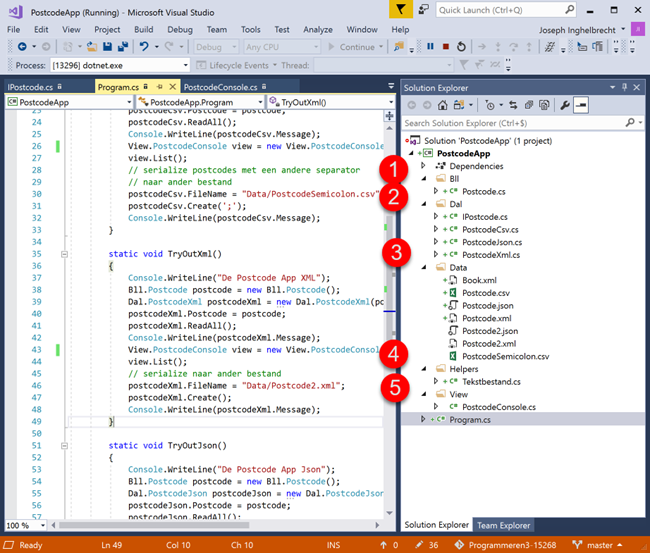Screen dimensions: 650x553
Task: Collapse All in Solution Explorer
Action: point(529,105)
